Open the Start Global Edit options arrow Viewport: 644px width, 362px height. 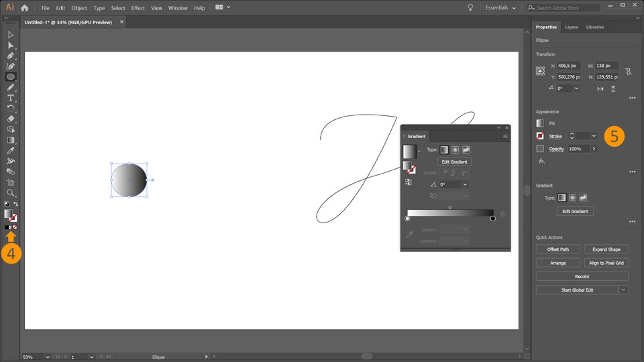pyautogui.click(x=623, y=290)
